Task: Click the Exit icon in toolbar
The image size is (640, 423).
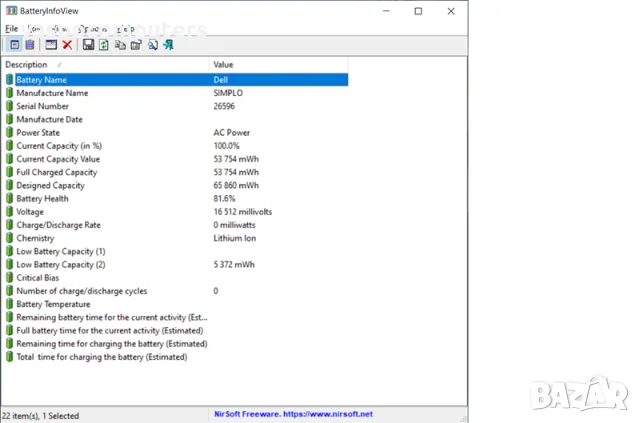Action: click(x=168, y=45)
